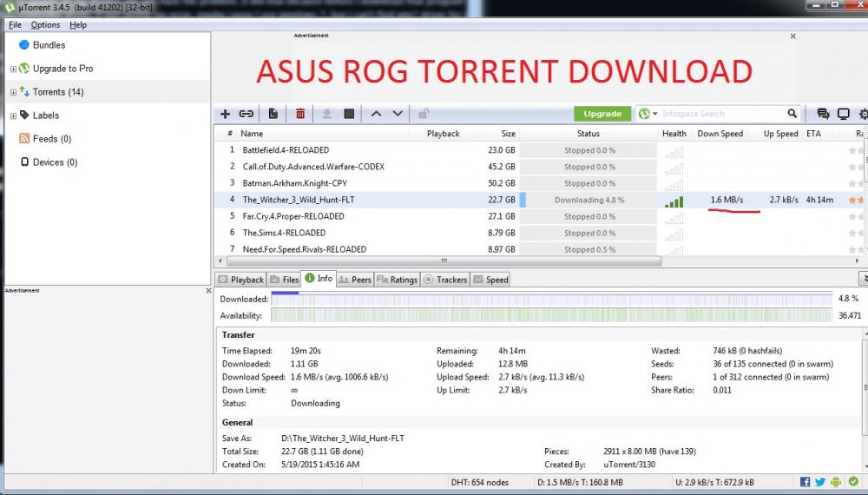Select Bundles in the sidebar
This screenshot has height=495, width=868.
tap(49, 45)
